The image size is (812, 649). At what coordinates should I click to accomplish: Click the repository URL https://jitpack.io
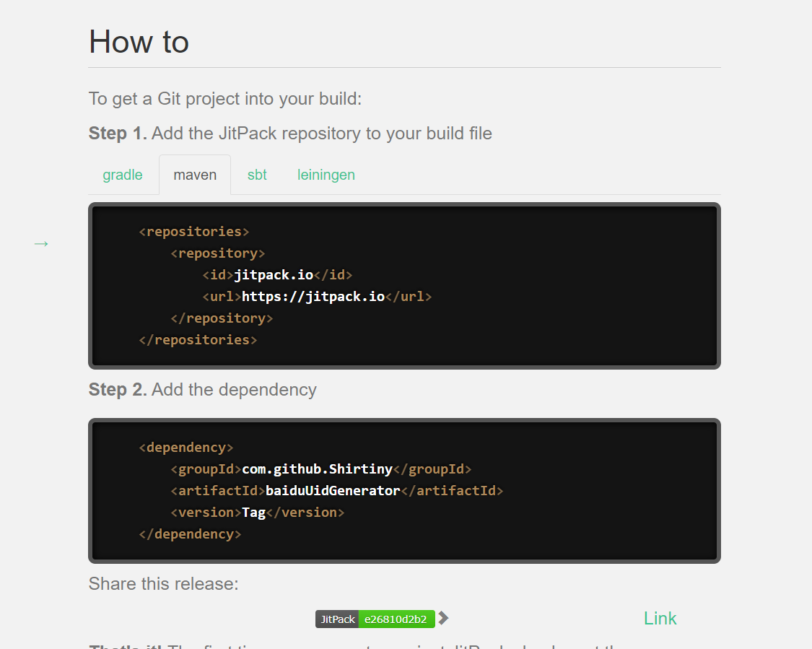pyautogui.click(x=313, y=297)
